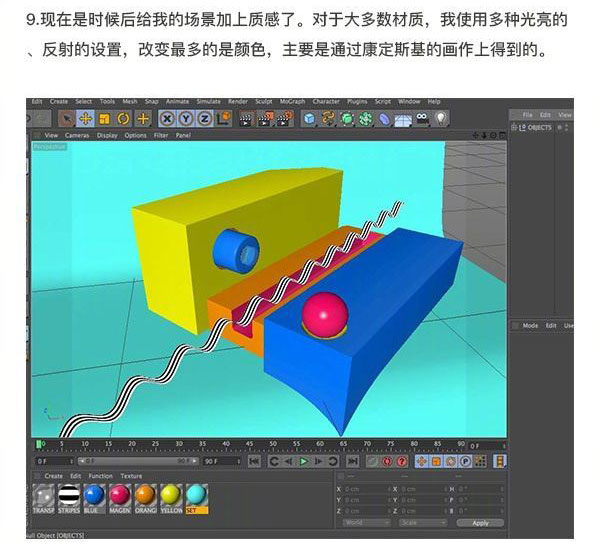The image size is (600, 544).
Task: Open the material manager Function menu
Action: tap(101, 476)
